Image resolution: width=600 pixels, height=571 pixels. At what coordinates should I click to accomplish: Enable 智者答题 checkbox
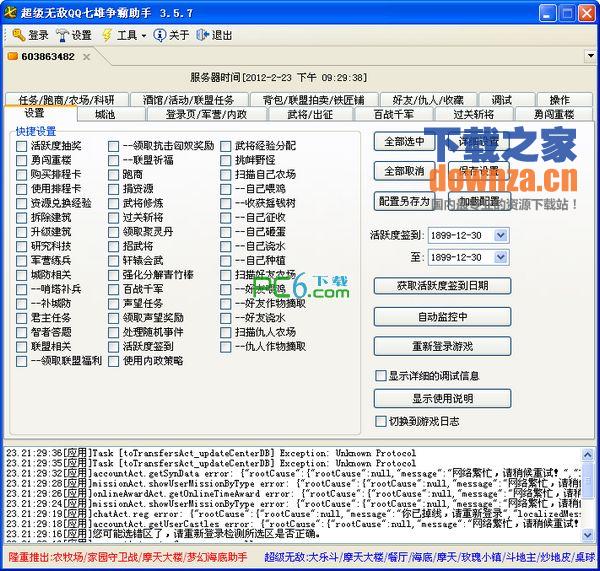21,333
